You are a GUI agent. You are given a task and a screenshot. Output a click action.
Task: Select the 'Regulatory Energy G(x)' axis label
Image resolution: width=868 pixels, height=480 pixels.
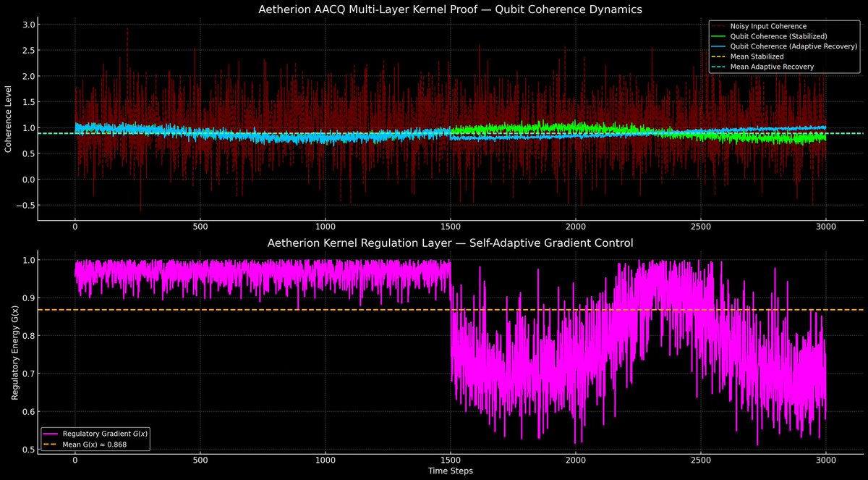(x=15, y=352)
